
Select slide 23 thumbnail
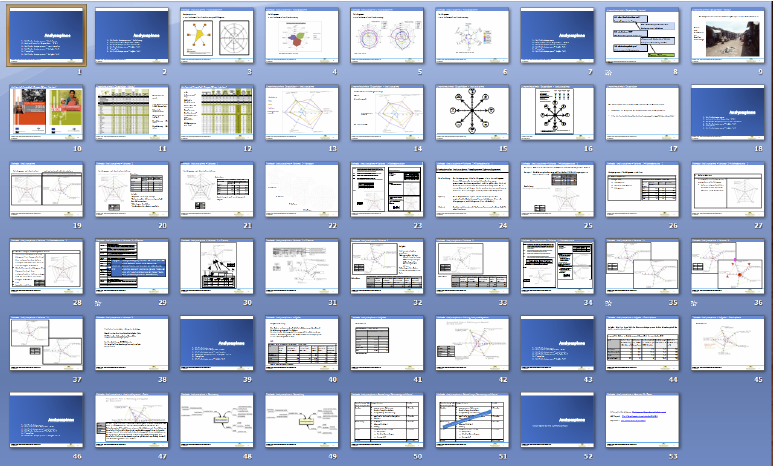click(387, 190)
